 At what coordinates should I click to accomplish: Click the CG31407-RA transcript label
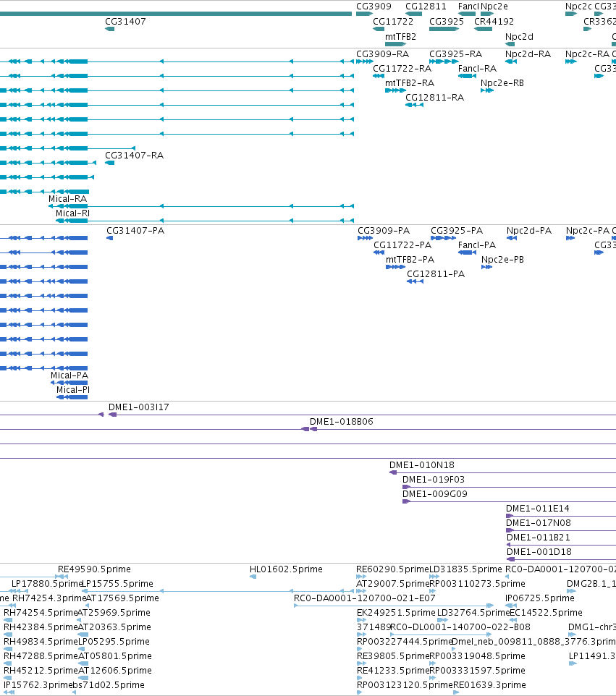134,156
